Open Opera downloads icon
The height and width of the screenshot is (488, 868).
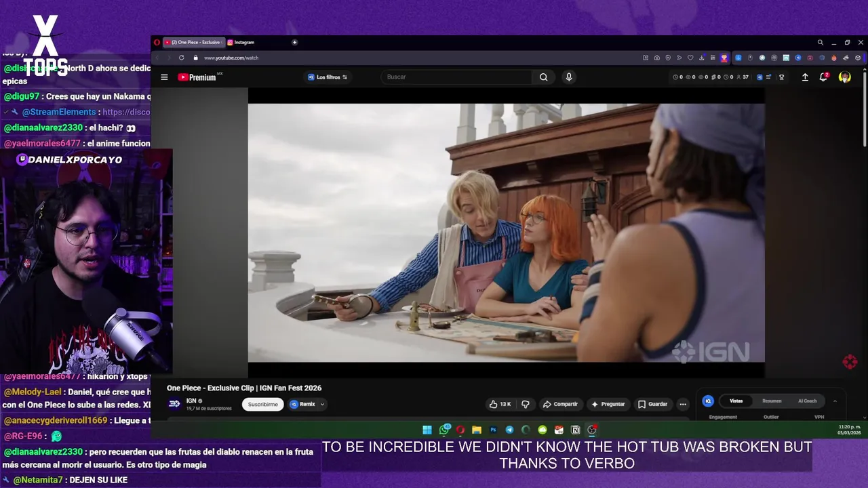[x=702, y=58]
